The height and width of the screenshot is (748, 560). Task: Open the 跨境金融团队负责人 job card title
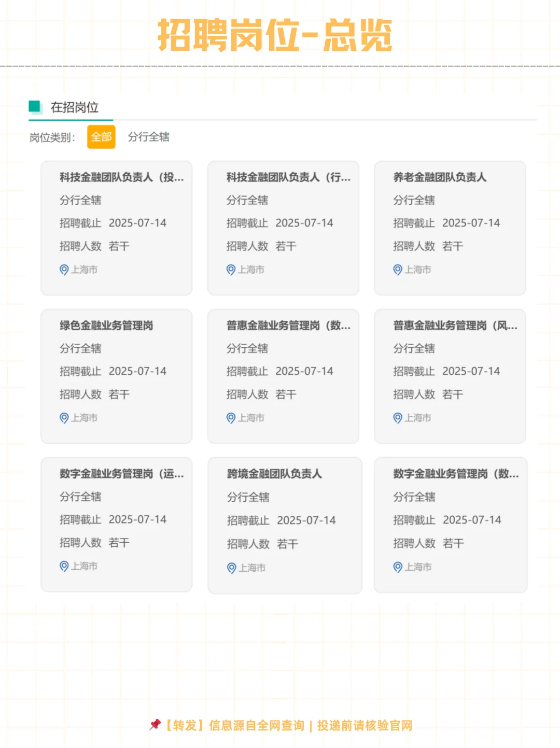pyautogui.click(x=274, y=474)
